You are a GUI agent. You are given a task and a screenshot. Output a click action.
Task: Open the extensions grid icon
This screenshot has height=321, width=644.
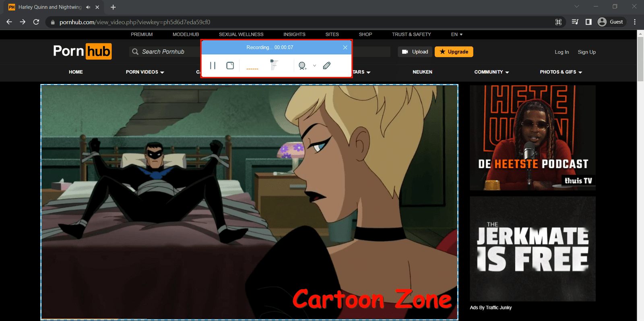558,22
